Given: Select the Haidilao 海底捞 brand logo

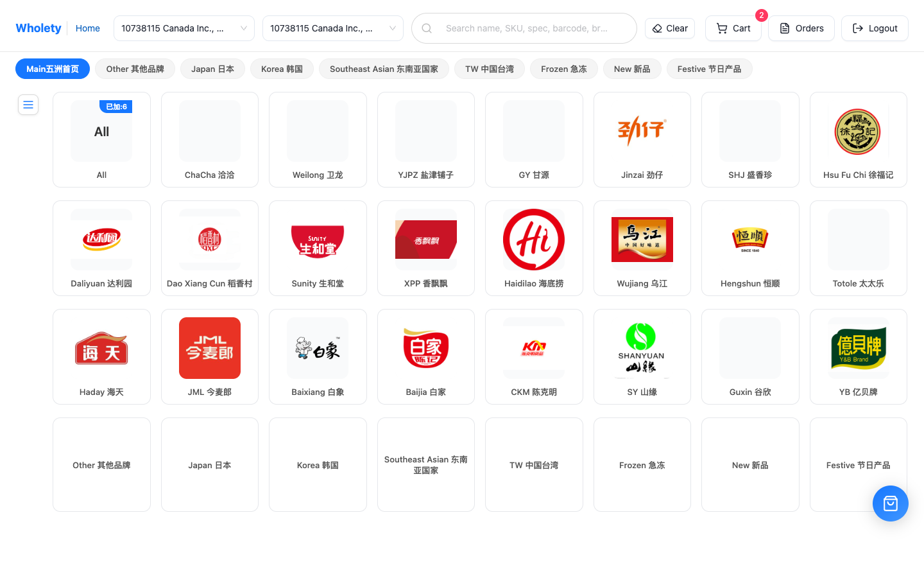Looking at the screenshot, I should tap(534, 240).
